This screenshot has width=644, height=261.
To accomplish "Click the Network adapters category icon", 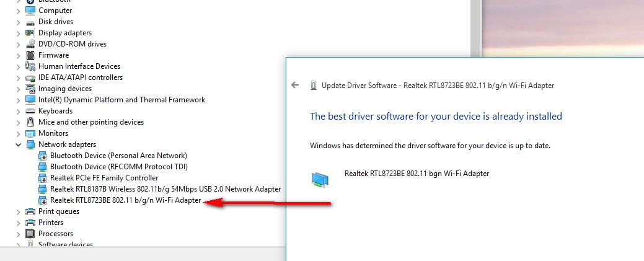I will [30, 144].
